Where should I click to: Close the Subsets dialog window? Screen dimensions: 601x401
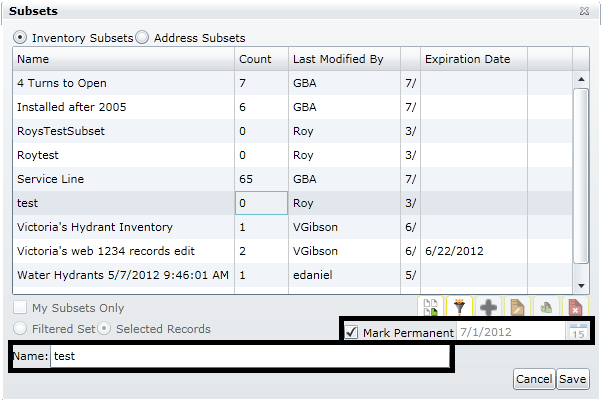click(x=584, y=11)
